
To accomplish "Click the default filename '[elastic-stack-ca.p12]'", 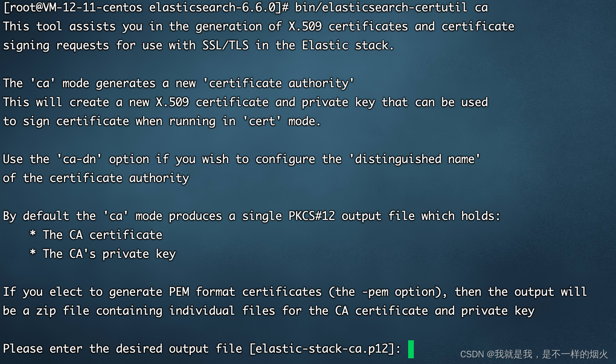I will [322, 349].
